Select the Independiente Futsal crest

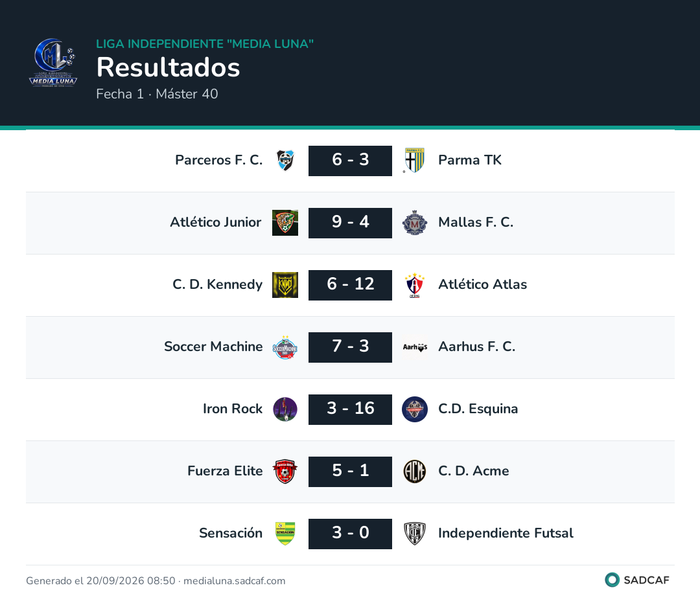415,534
